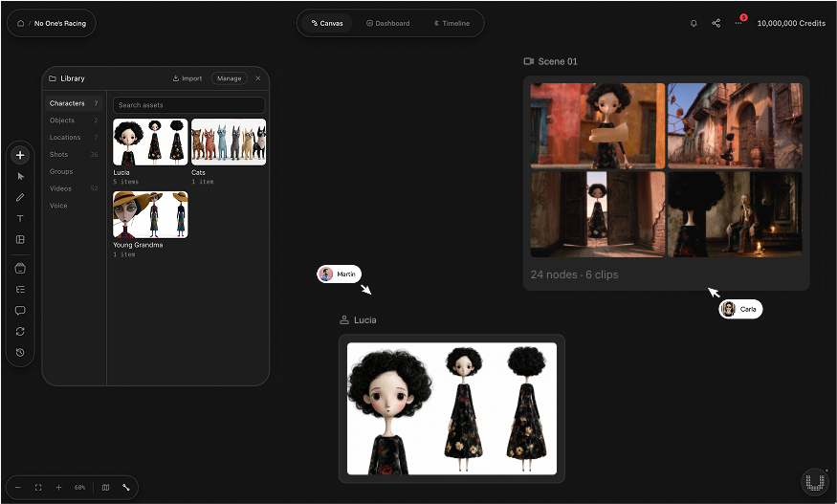Select the Videos category
The width and height of the screenshot is (837, 504).
click(x=74, y=188)
